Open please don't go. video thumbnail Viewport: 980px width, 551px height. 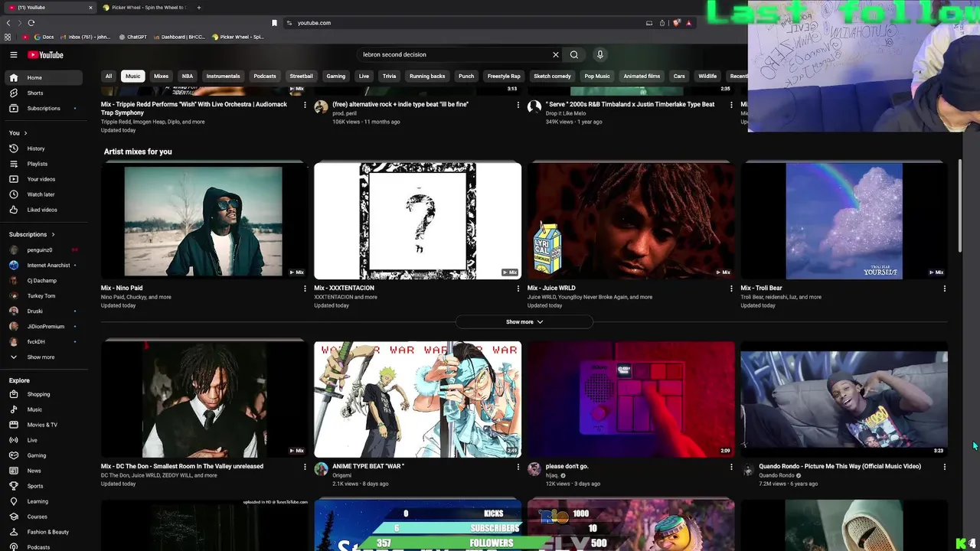(x=631, y=399)
